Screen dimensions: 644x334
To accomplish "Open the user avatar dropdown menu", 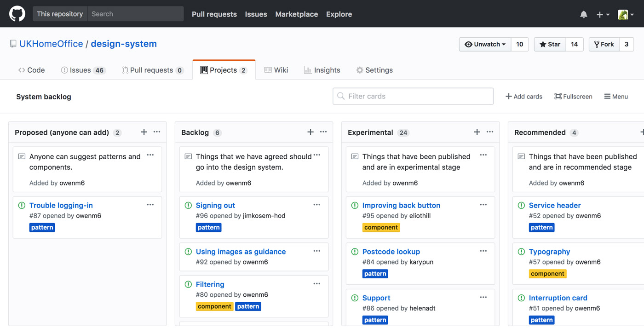I will [x=626, y=14].
